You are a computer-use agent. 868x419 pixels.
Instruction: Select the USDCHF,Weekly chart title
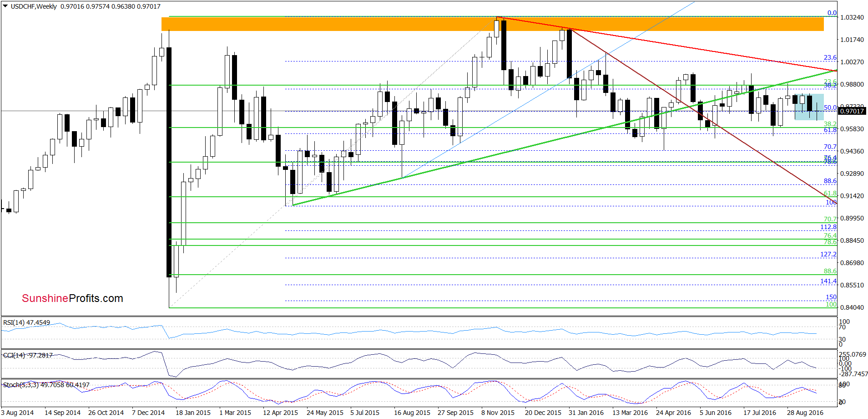(x=34, y=6)
